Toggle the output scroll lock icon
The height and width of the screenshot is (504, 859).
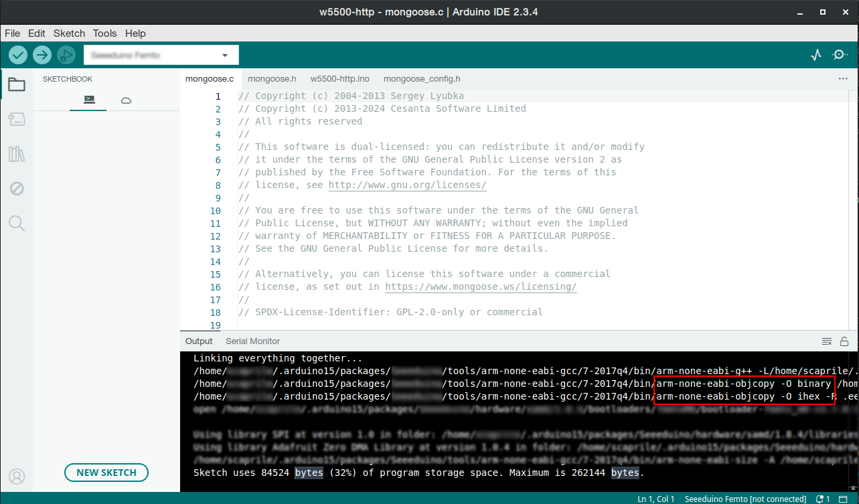(844, 341)
